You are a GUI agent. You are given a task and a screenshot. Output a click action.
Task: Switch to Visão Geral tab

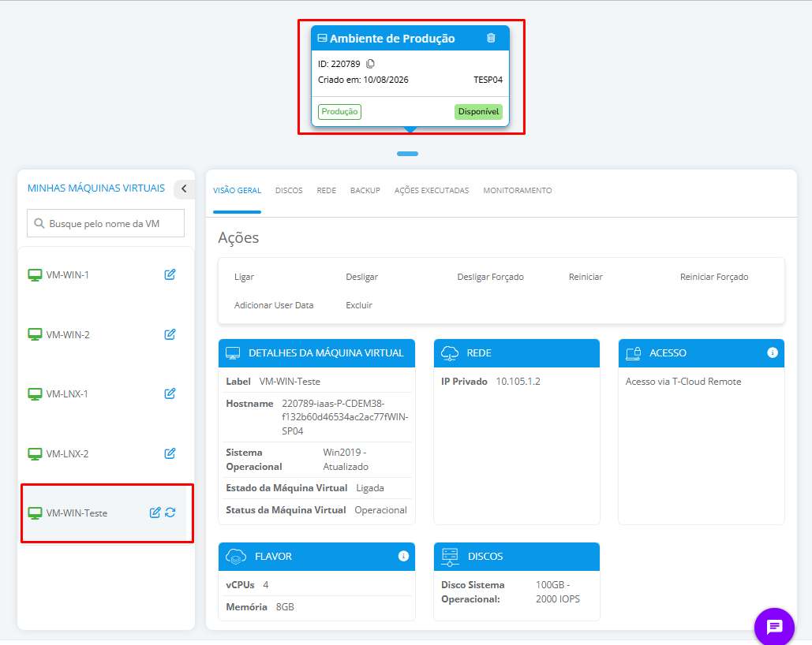tap(238, 191)
